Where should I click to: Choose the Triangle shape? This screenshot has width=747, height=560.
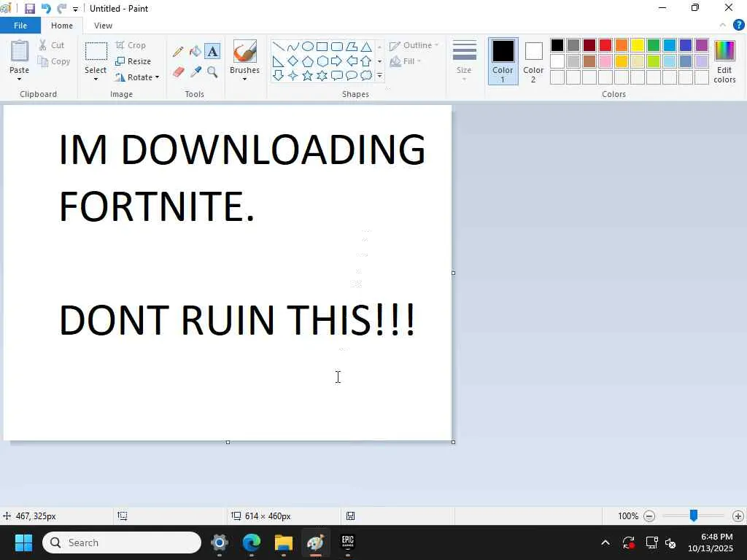point(366,47)
